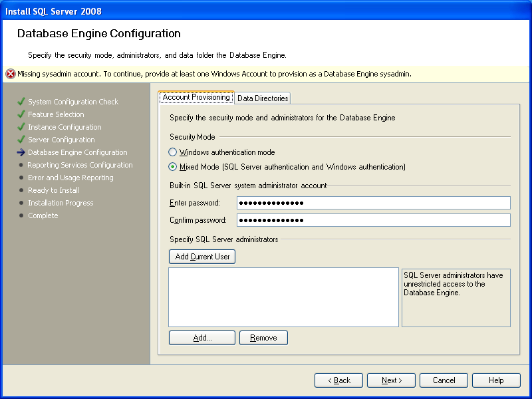Screen dimensions: 532x399
Task: Click the Database Engine Configuration step
Action: coord(78,152)
